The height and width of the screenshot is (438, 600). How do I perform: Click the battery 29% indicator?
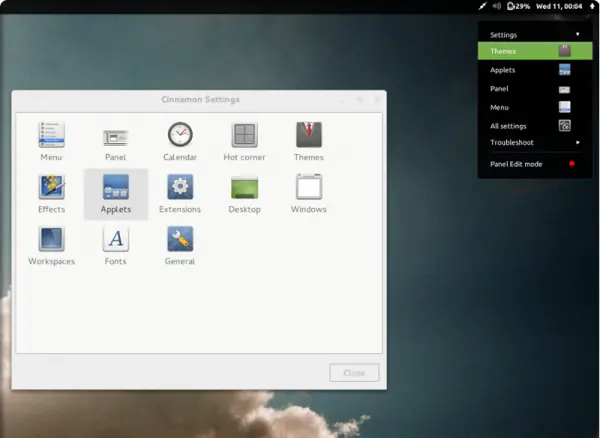point(518,6)
